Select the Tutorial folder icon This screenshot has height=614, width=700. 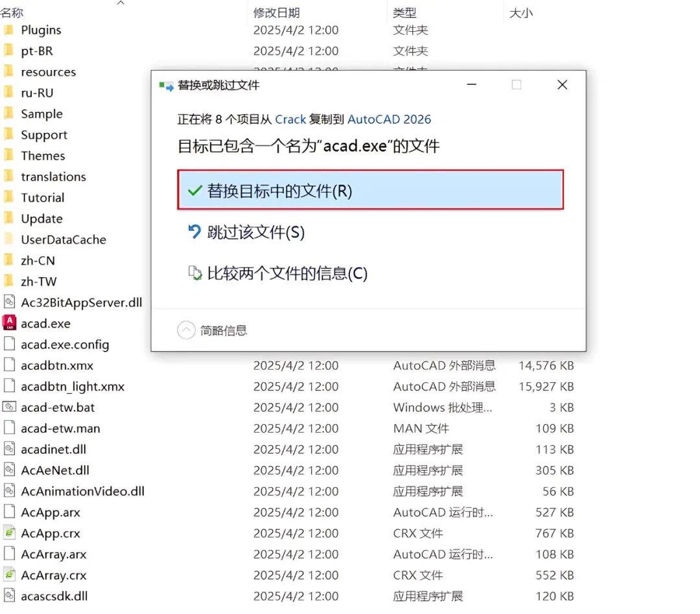pyautogui.click(x=9, y=198)
